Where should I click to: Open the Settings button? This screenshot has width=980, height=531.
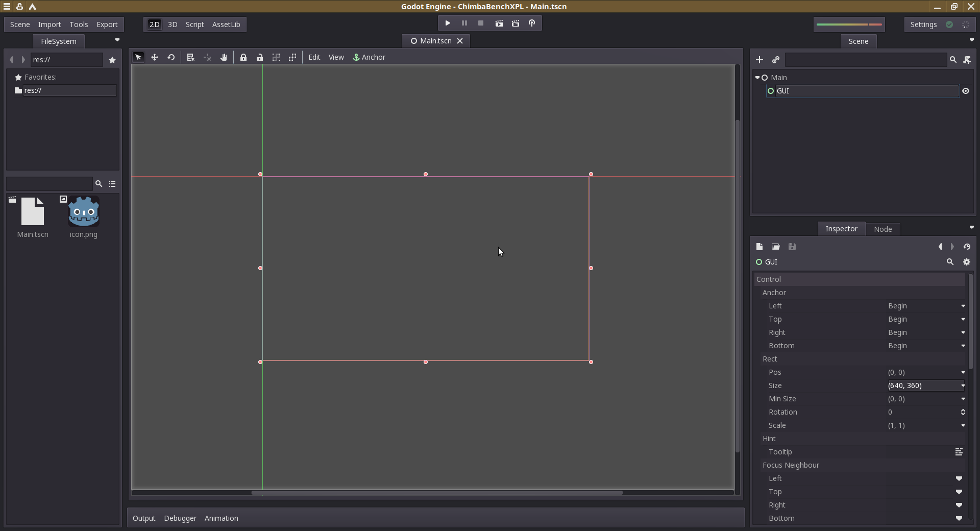pos(923,25)
